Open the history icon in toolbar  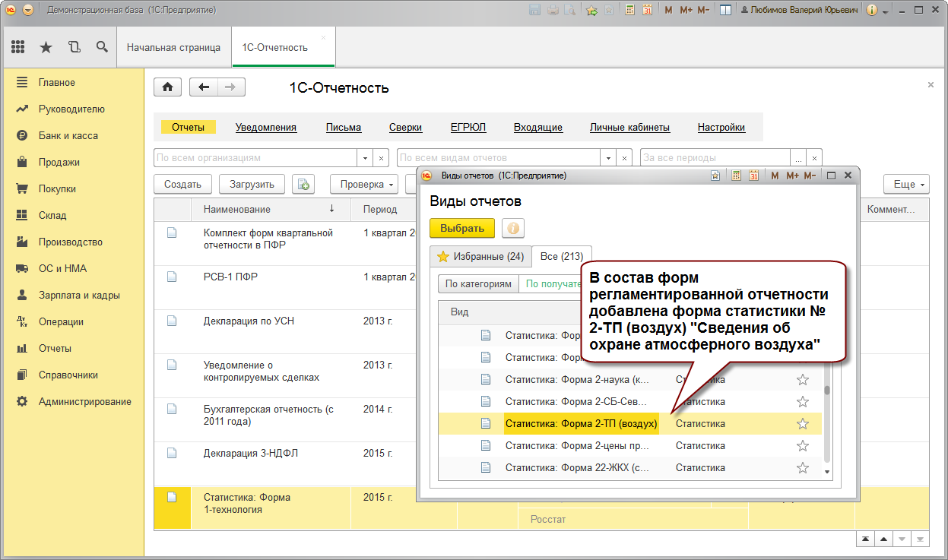click(74, 47)
